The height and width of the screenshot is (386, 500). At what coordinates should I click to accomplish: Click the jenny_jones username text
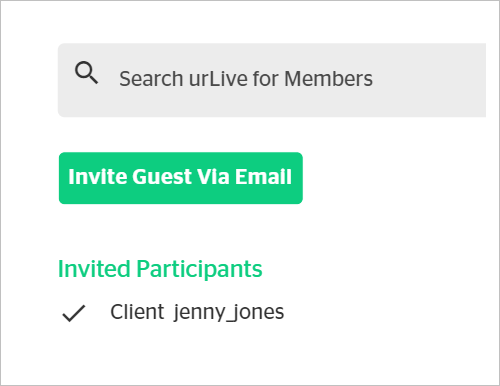pos(229,313)
